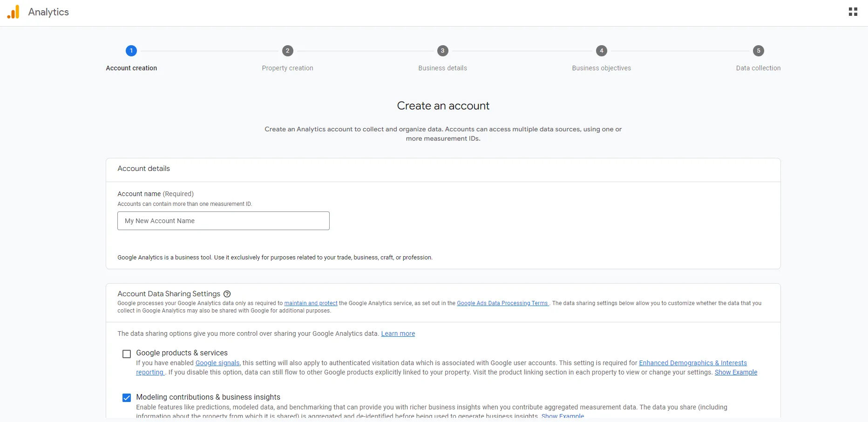Click the Analytics logo icon
The height and width of the screenshot is (422, 868).
pyautogui.click(x=13, y=12)
